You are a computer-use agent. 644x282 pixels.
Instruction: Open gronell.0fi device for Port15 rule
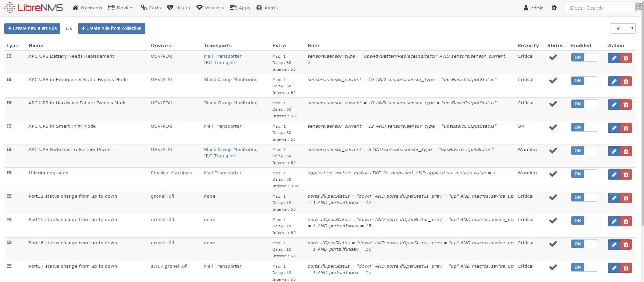click(163, 219)
